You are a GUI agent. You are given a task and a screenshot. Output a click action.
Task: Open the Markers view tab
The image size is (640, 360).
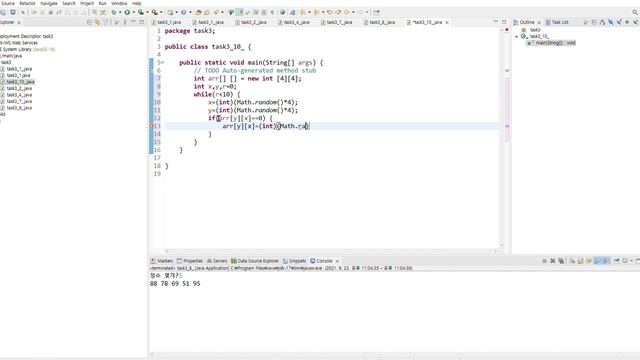[x=162, y=261]
